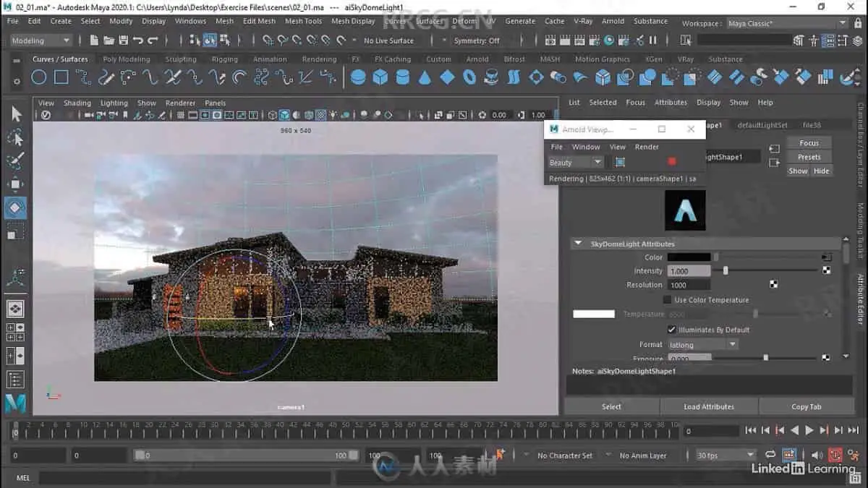Redo the last action

pos(152,40)
